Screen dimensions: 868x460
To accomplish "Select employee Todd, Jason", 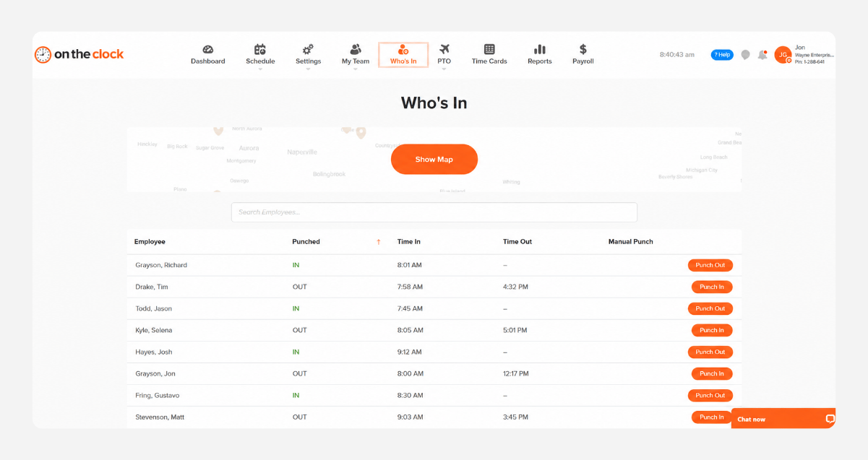I will point(153,308).
